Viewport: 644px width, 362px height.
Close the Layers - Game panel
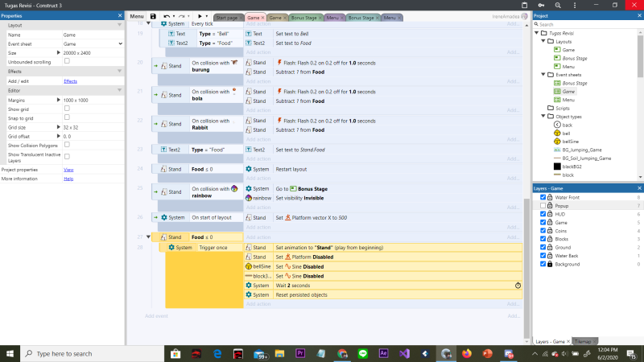pyautogui.click(x=639, y=188)
